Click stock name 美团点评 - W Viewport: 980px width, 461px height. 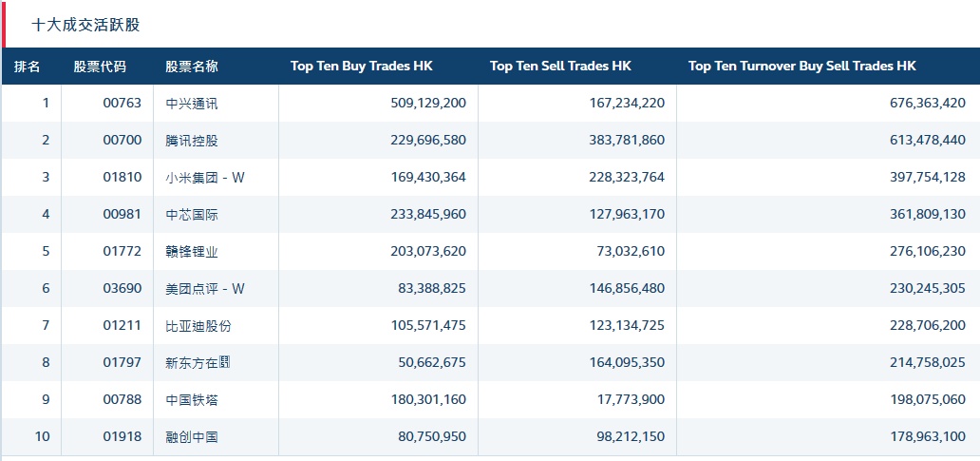(205, 289)
